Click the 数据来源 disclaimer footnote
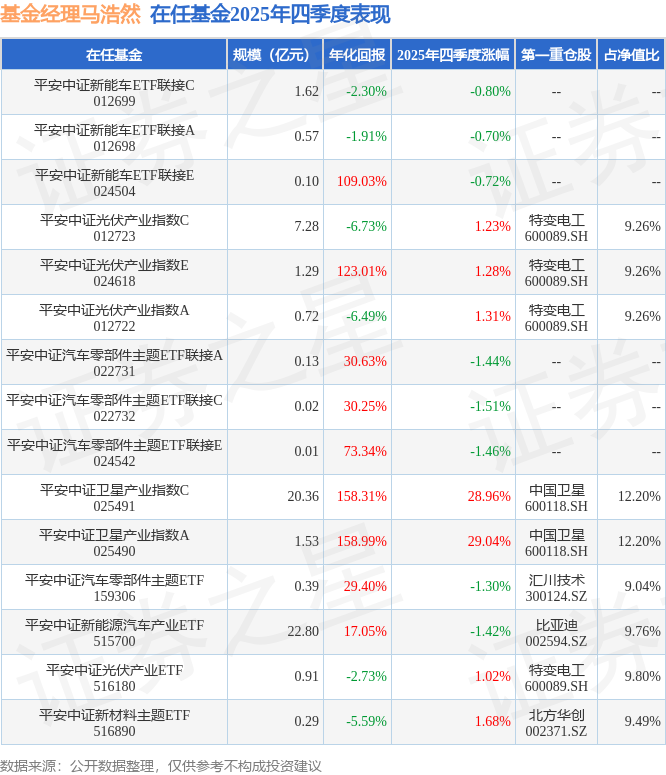Screen dimensions: 666x775 click(x=161, y=766)
